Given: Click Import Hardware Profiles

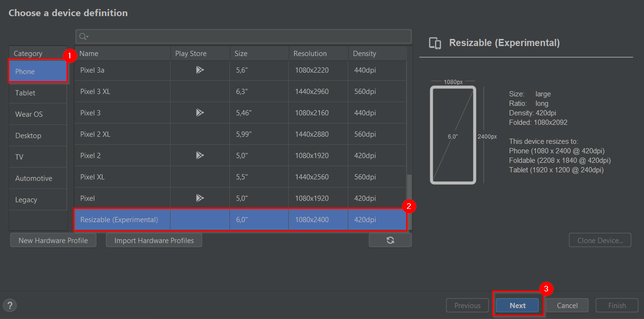Looking at the screenshot, I should (154, 240).
